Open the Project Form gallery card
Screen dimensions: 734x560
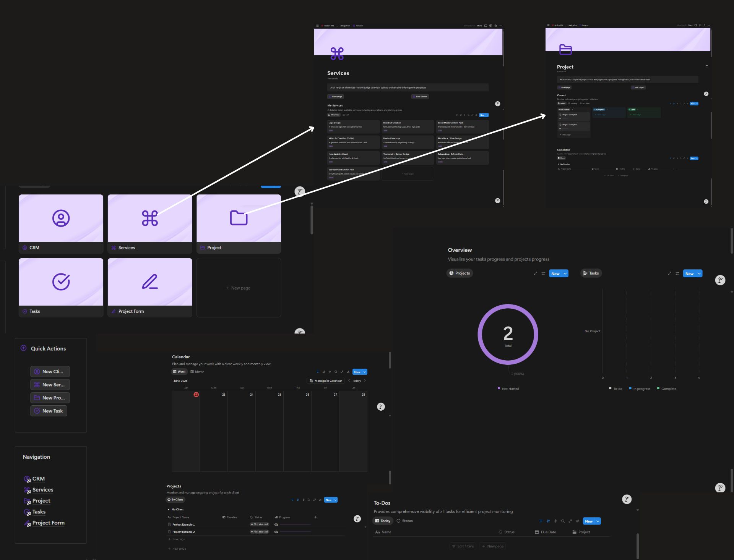pyautogui.click(x=149, y=288)
